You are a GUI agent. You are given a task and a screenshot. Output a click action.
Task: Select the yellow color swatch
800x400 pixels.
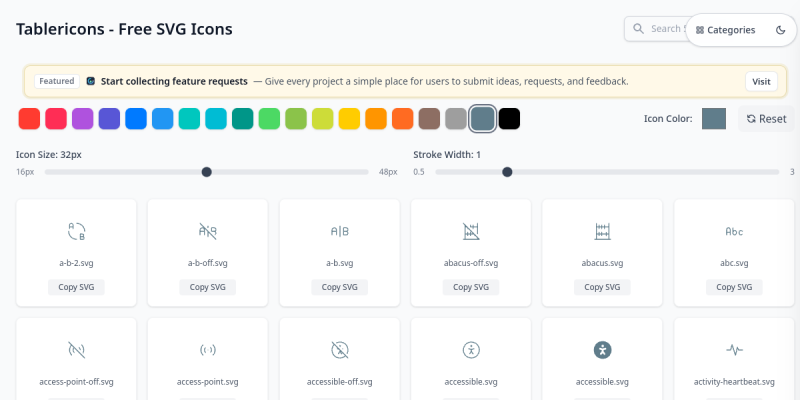pyautogui.click(x=349, y=119)
